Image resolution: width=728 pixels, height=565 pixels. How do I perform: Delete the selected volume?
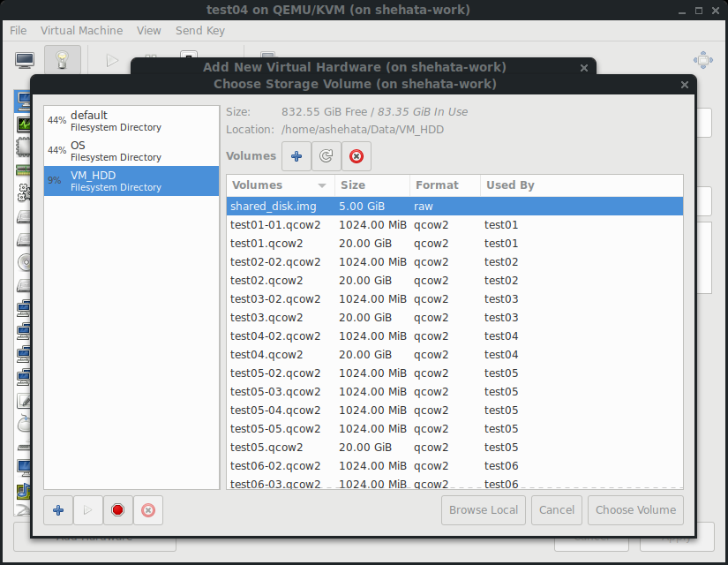(356, 156)
